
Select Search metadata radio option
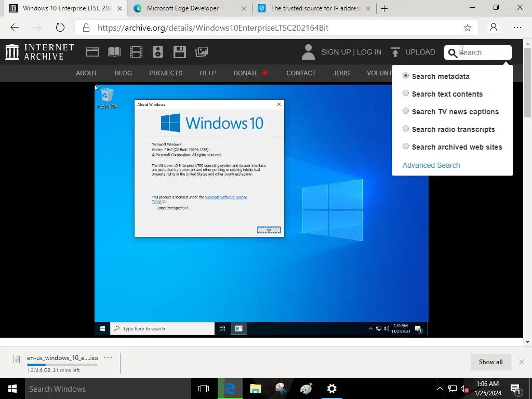pos(406,76)
